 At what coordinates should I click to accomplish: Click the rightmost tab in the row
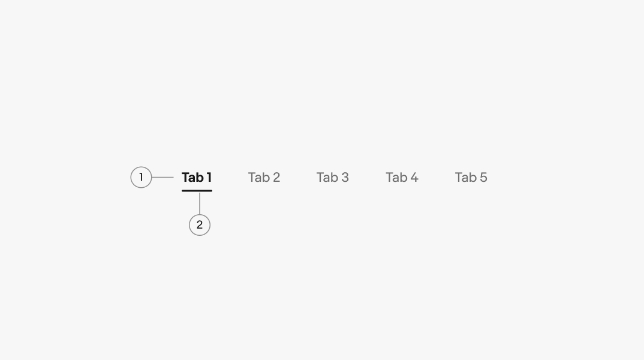coord(471,178)
